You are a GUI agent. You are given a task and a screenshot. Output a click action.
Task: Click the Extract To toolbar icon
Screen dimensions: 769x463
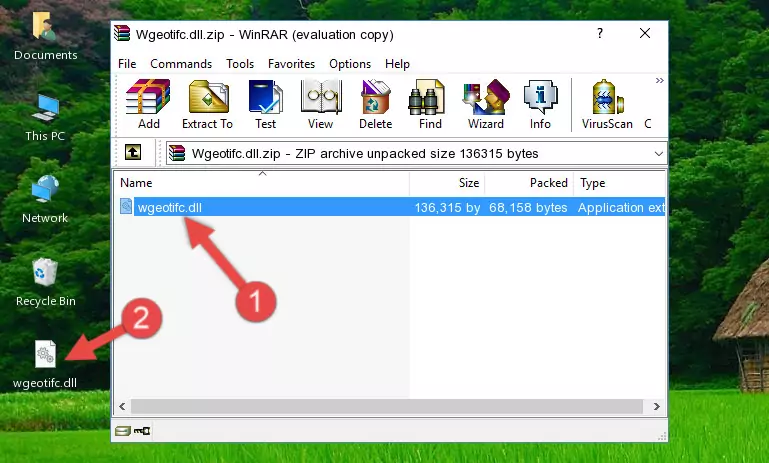click(x=207, y=104)
